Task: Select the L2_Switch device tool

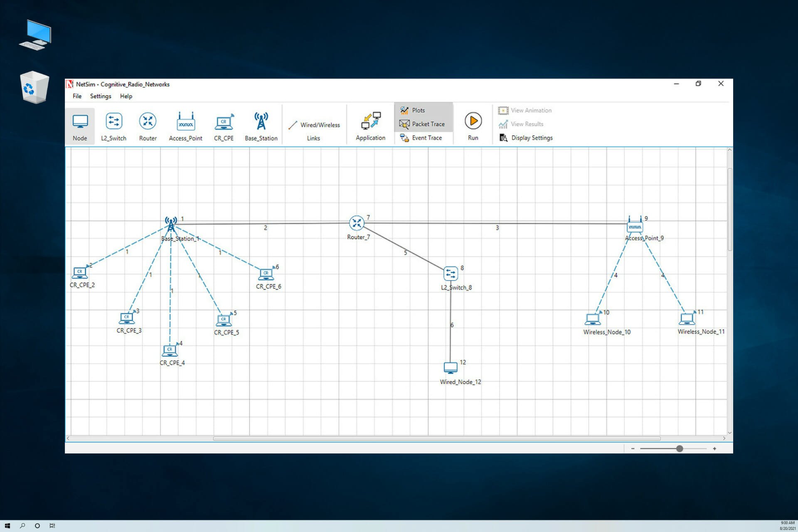Action: tap(113, 126)
